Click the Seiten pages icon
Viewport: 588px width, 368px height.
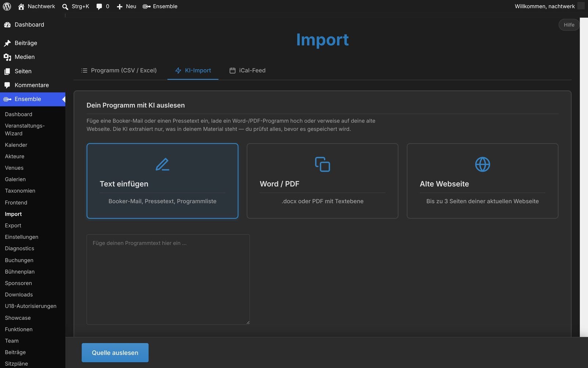[7, 71]
